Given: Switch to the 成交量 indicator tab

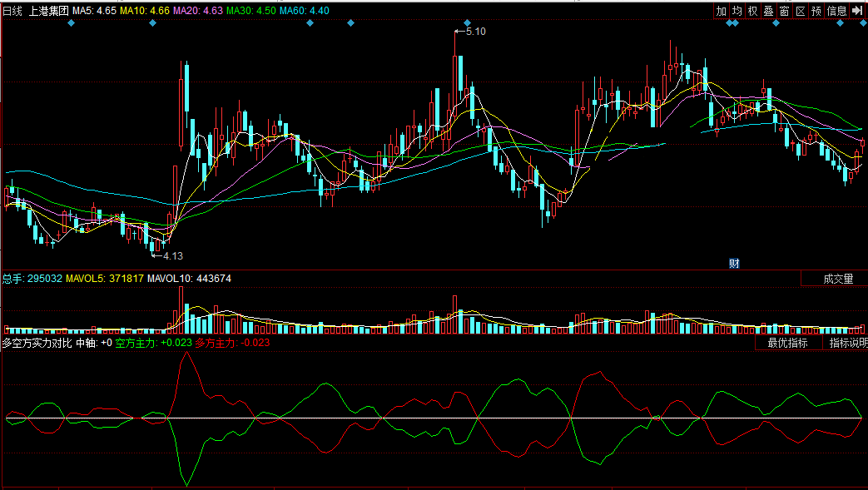Looking at the screenshot, I should pos(835,279).
